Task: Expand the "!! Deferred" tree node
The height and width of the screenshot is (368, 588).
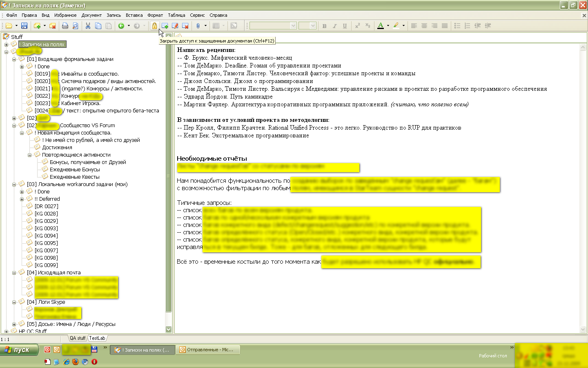Action: pos(22,199)
